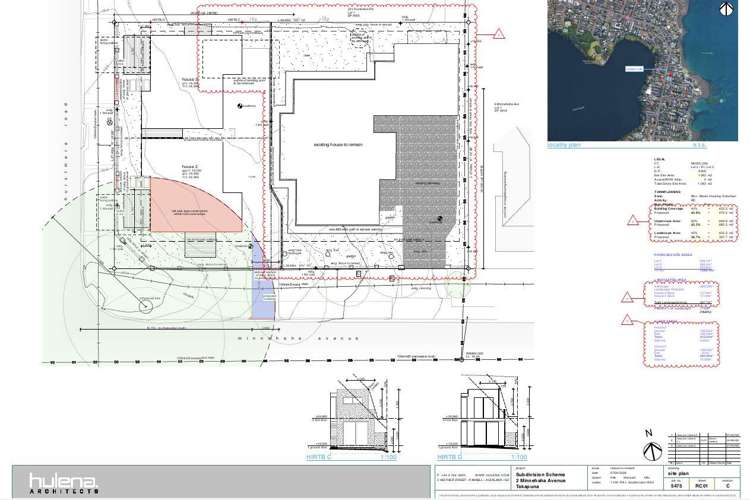Click the revision history table
750x500 pixels.
[704, 449]
